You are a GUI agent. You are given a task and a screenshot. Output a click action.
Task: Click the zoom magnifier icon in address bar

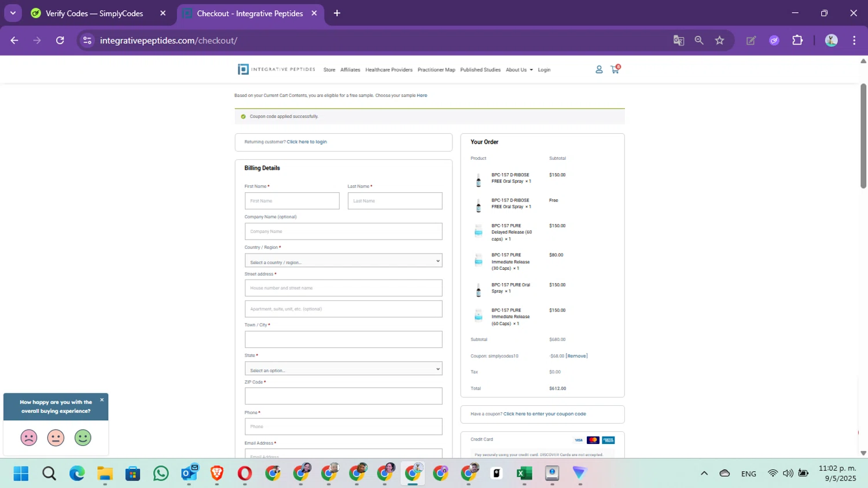tap(699, 41)
